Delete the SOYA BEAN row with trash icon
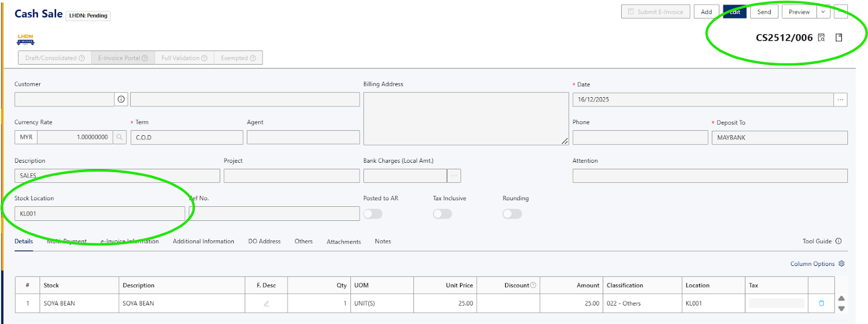 [821, 303]
